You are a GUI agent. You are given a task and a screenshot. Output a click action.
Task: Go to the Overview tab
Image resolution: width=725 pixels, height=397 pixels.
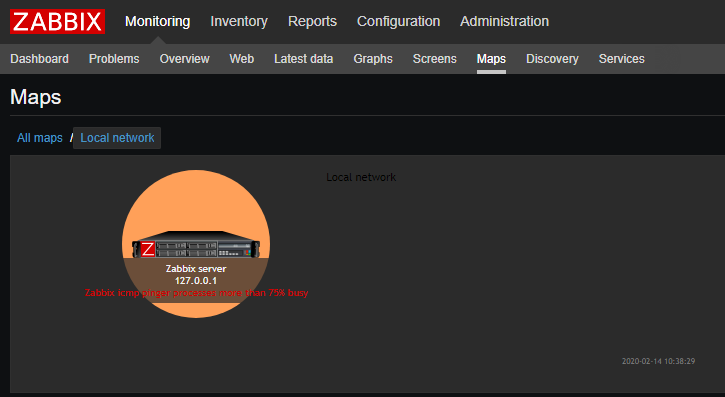184,59
